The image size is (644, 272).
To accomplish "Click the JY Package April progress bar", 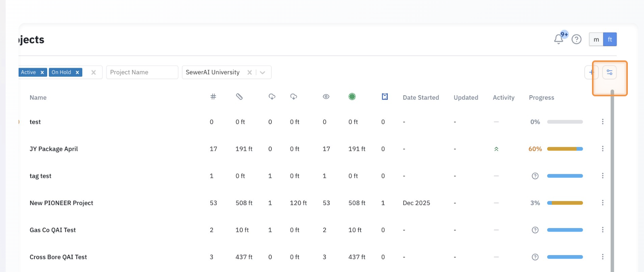I will 565,149.
